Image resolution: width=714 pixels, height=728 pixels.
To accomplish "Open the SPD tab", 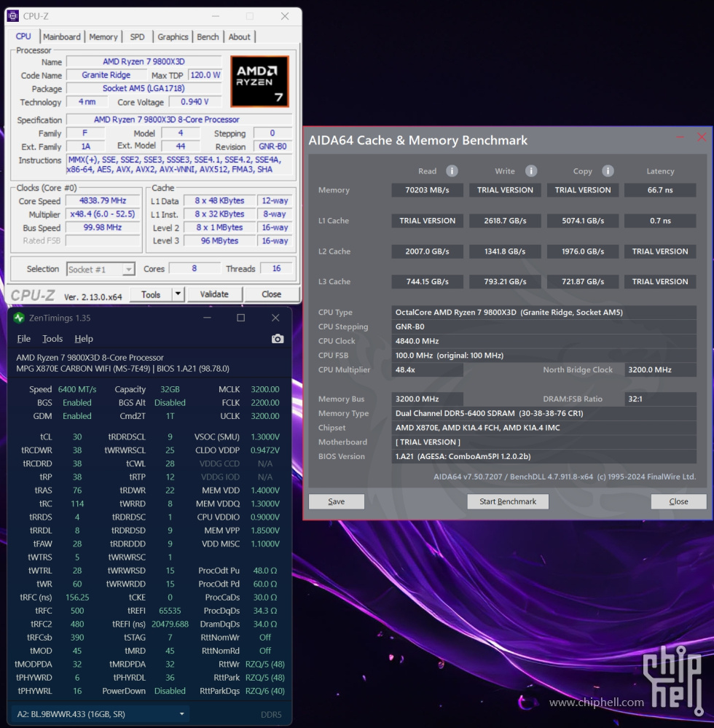I will click(x=137, y=36).
